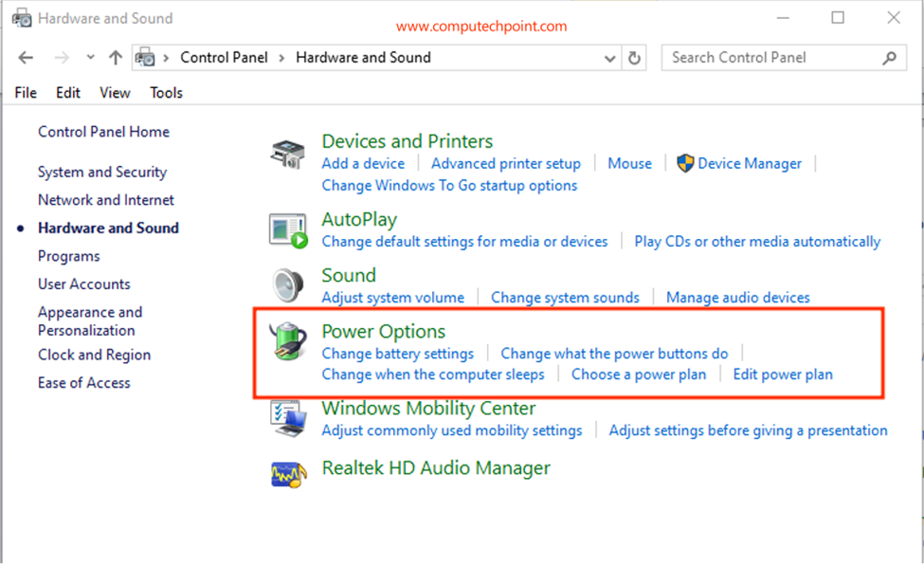
Task: Open Advanced printer setup
Action: point(506,163)
